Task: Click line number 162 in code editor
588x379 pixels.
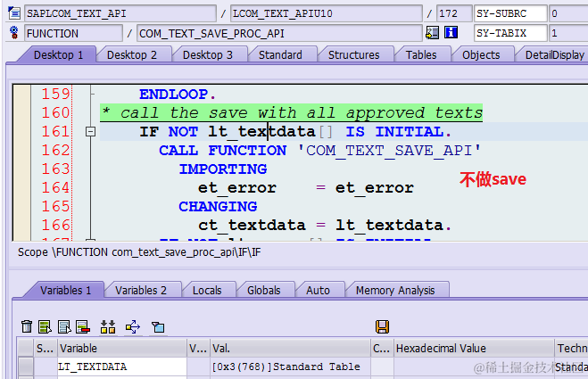Action: click(x=55, y=150)
